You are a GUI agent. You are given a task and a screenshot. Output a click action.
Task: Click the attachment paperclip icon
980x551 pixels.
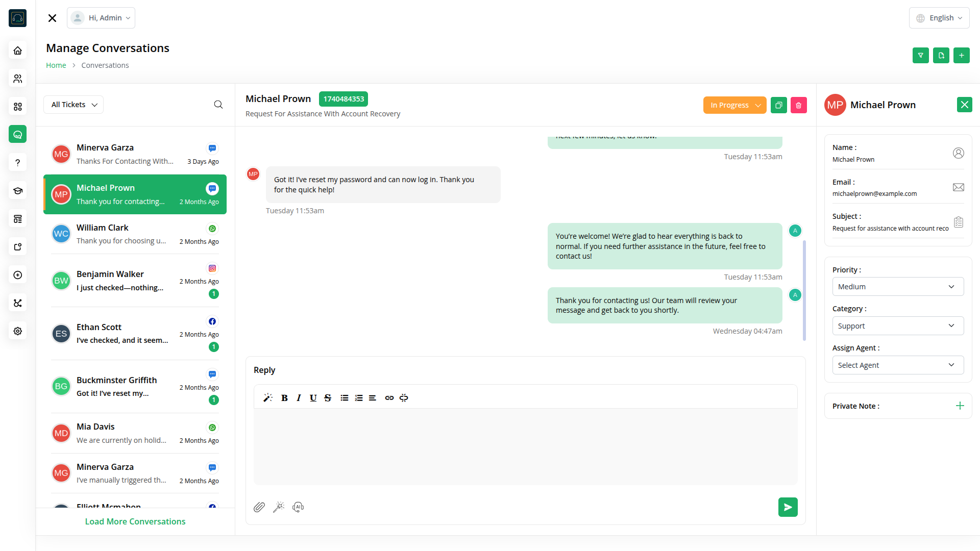click(x=259, y=507)
